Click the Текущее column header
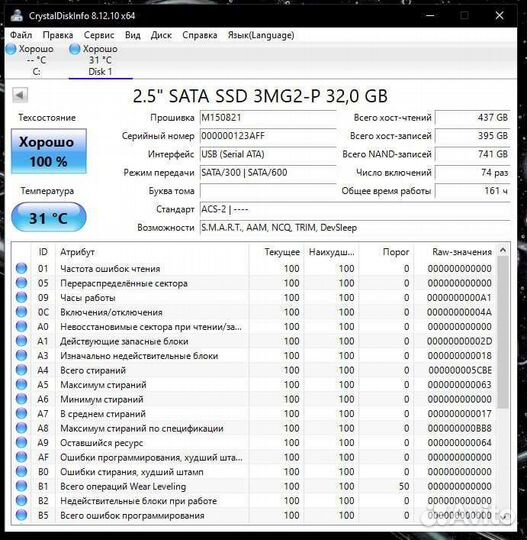Screen dimensions: 527x540 tap(276, 252)
